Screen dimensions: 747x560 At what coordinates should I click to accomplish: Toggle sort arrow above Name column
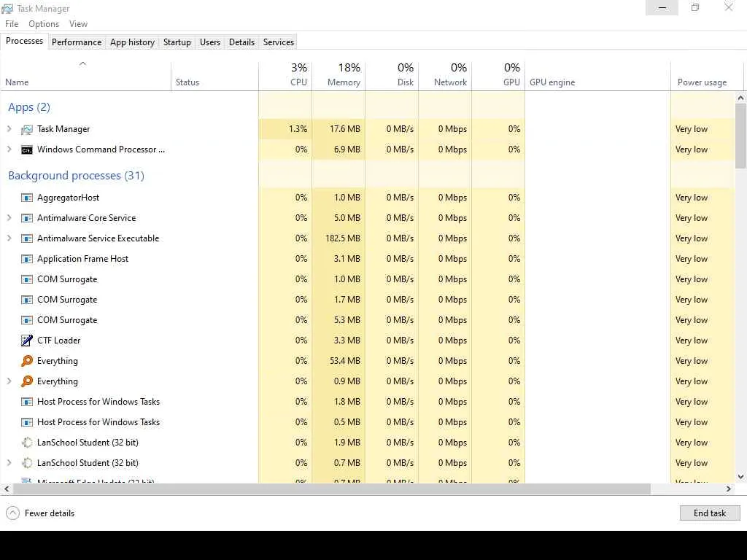(x=82, y=64)
